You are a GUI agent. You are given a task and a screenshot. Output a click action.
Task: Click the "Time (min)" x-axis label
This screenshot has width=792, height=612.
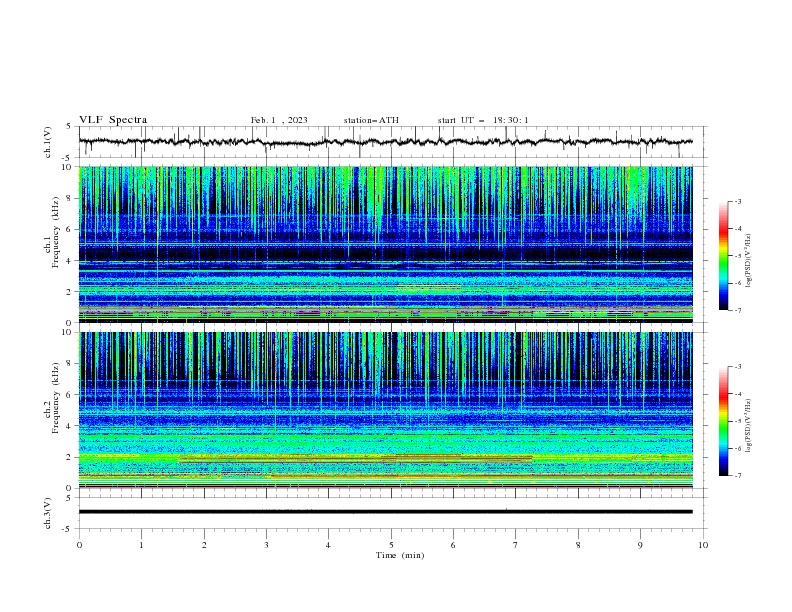tap(400, 555)
